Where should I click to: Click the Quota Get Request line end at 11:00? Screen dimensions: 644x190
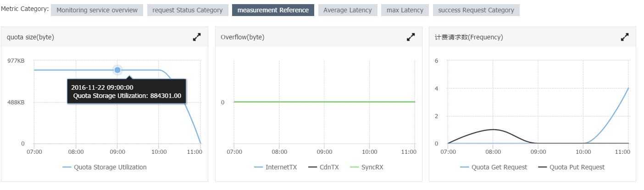coord(628,88)
